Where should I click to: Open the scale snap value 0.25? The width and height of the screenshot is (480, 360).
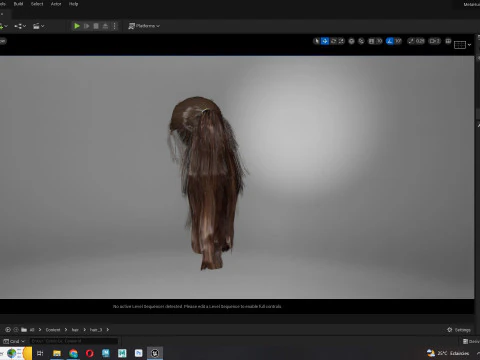pos(420,41)
